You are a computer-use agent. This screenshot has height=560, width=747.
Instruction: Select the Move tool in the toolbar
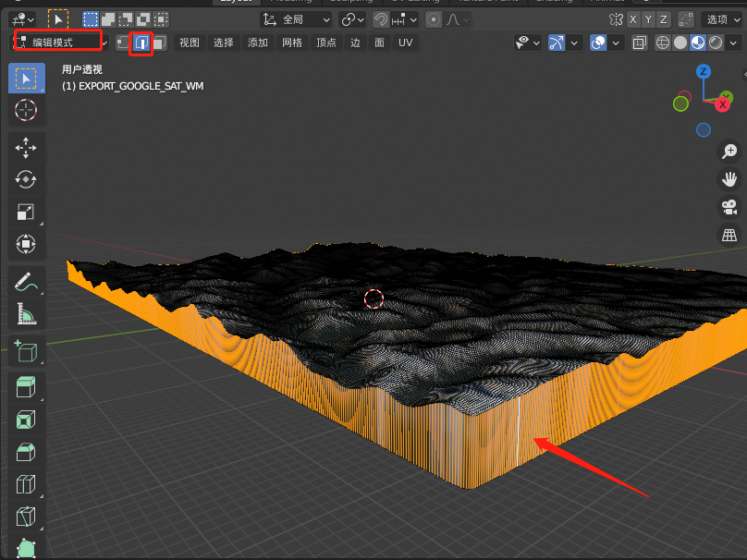(26, 146)
